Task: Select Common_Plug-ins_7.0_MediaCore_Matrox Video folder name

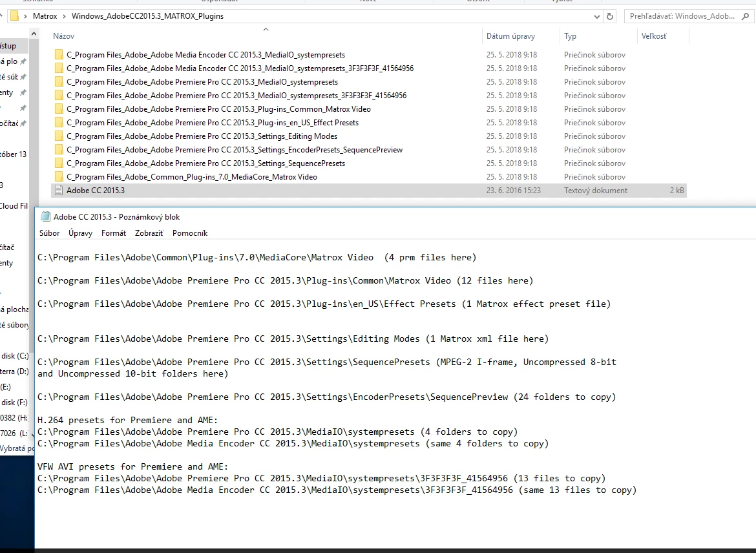Action: [192, 176]
